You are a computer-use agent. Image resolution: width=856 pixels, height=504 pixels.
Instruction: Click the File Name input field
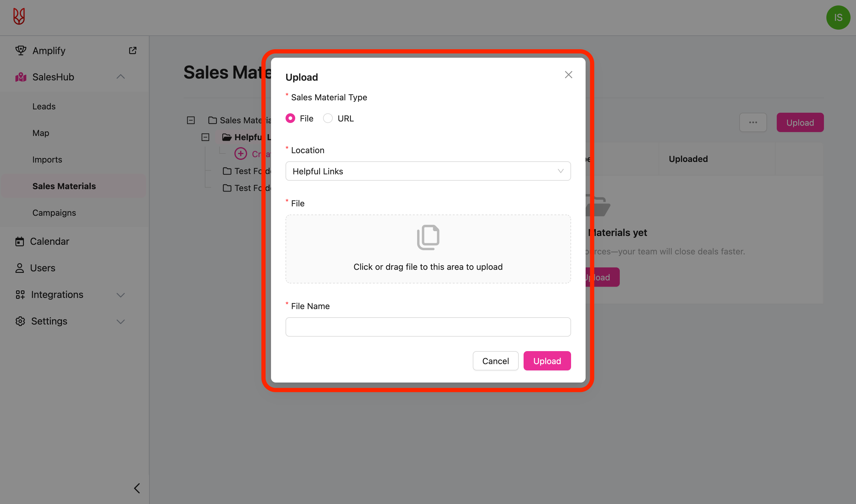[428, 327]
